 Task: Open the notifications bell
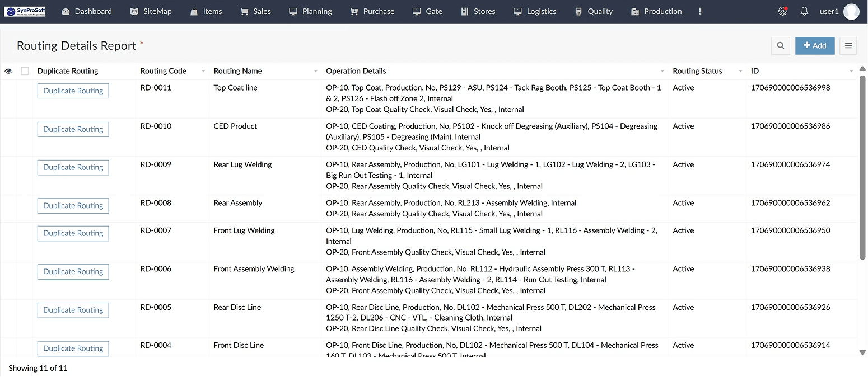pyautogui.click(x=804, y=11)
